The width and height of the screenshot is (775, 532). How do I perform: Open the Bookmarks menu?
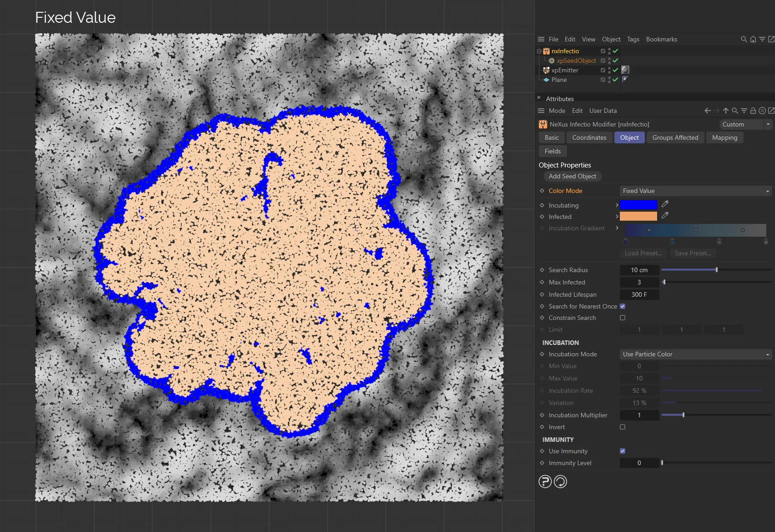(x=661, y=40)
